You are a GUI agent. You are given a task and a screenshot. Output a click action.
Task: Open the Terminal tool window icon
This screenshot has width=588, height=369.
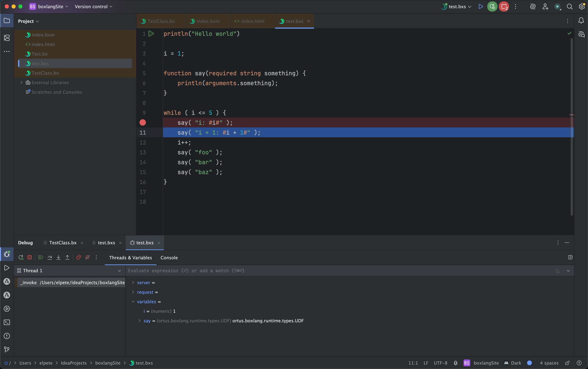[7, 322]
